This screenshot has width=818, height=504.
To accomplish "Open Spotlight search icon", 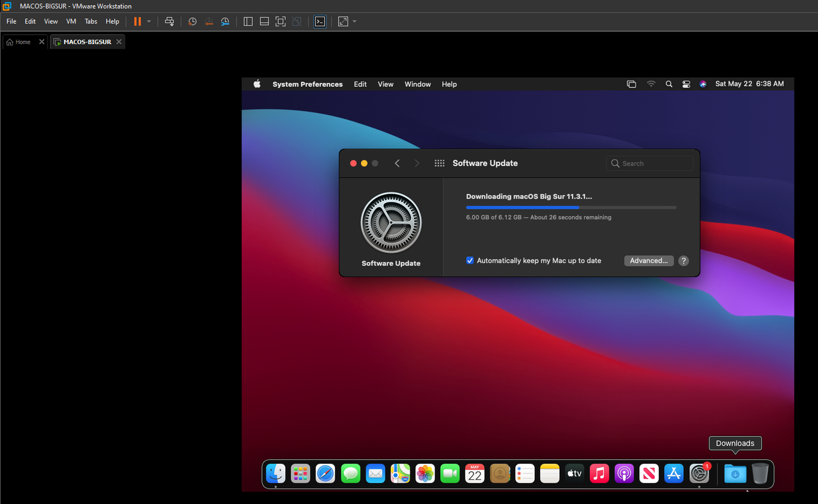I will 669,84.
